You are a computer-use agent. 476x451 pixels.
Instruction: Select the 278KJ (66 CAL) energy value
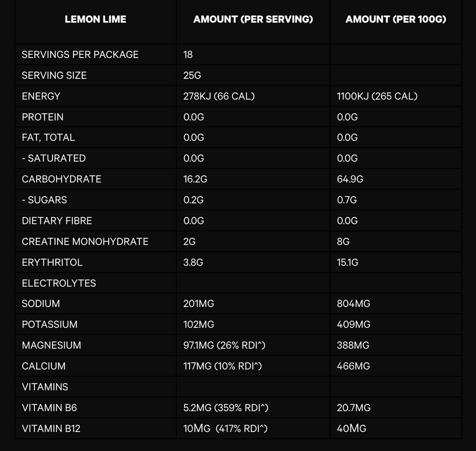(x=219, y=96)
